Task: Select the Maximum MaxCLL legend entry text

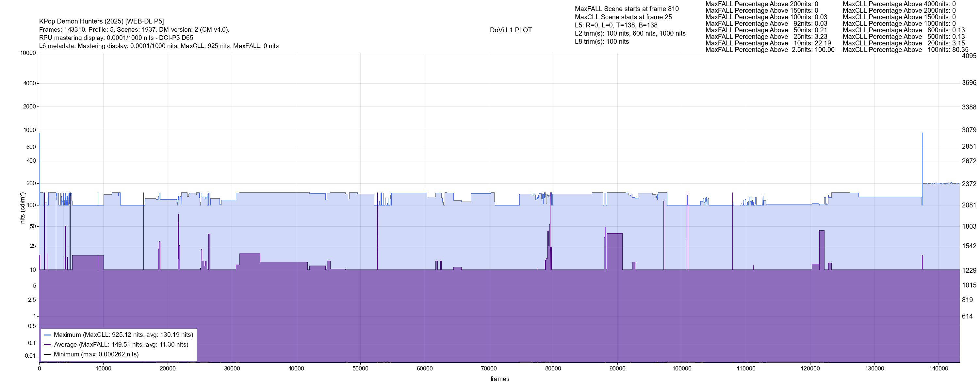Action: [123, 335]
